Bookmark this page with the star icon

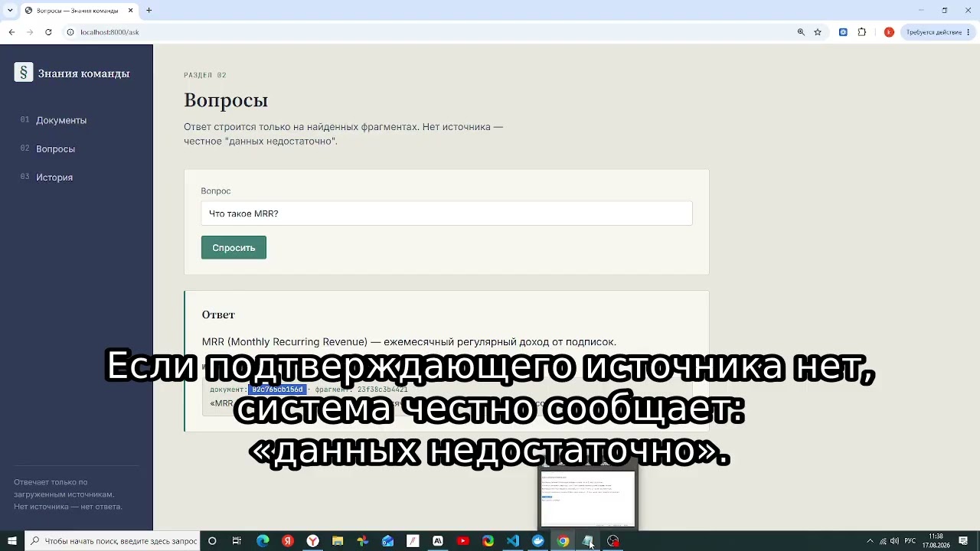(818, 32)
